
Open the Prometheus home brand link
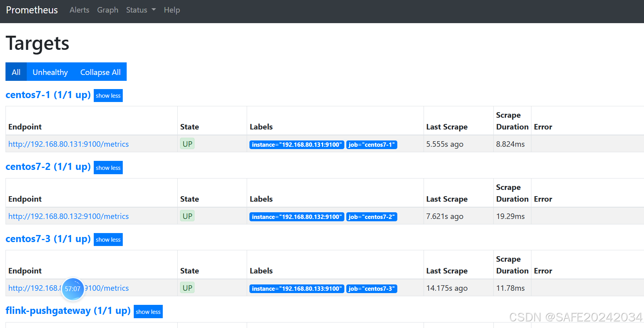coord(32,10)
